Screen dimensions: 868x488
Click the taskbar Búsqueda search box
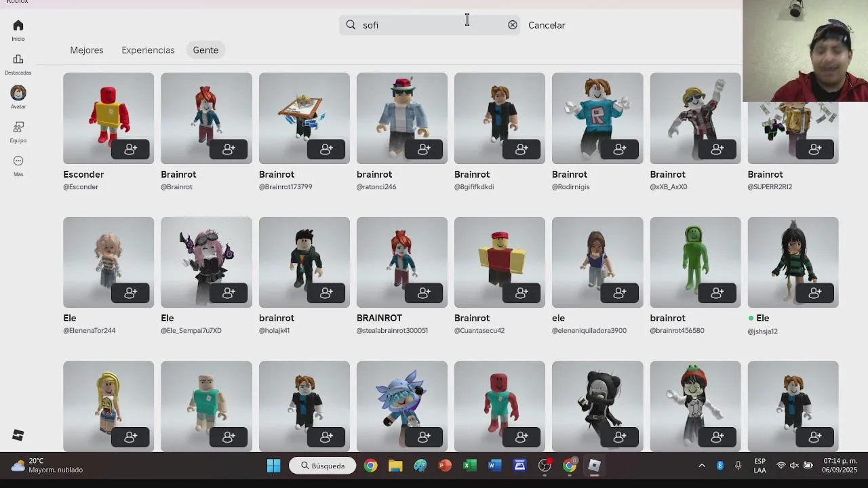tap(323, 466)
